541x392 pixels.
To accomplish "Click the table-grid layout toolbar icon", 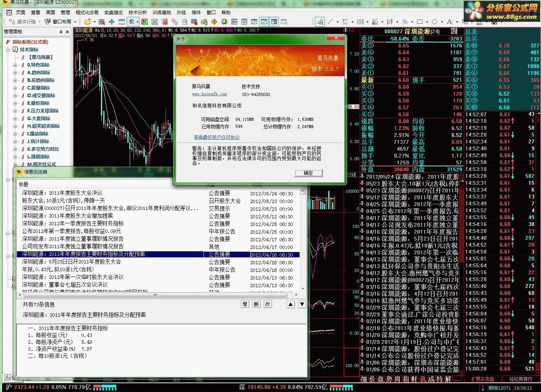I will coord(244,22).
